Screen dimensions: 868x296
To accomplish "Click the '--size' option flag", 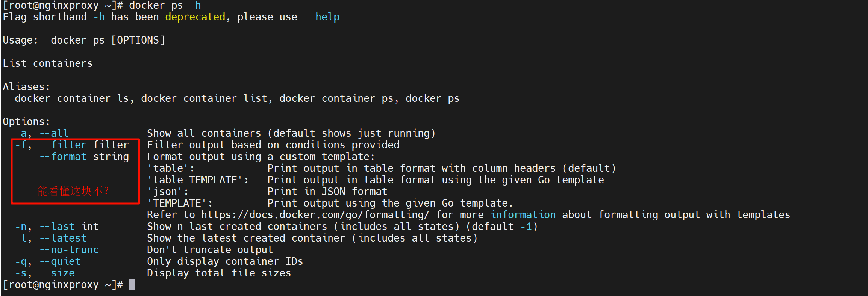I will tap(57, 273).
